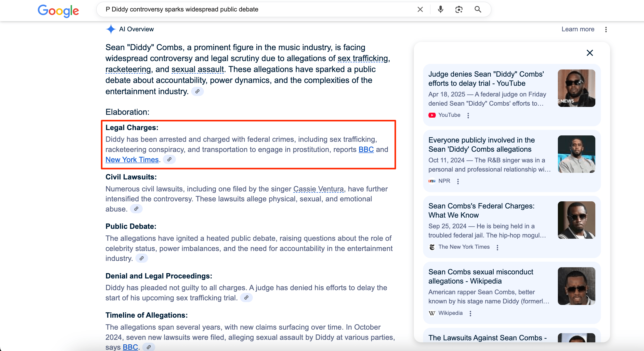
Task: Open Google Lens image search icon
Action: coord(459,9)
